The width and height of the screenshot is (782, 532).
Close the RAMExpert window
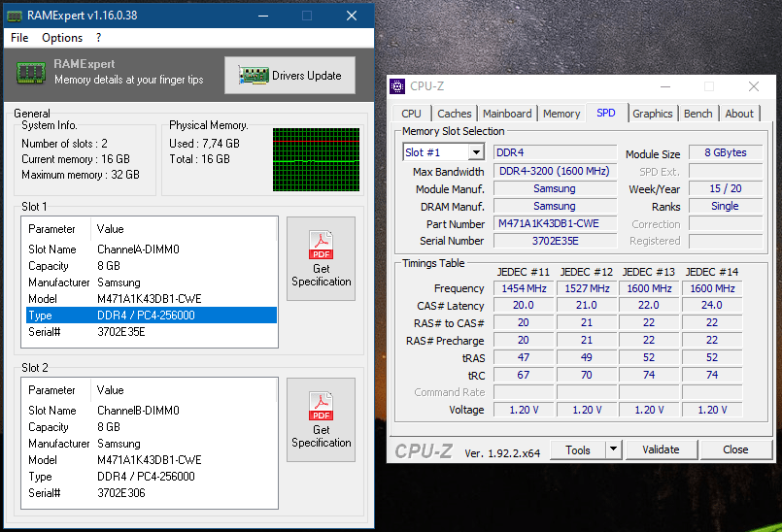[x=352, y=16]
